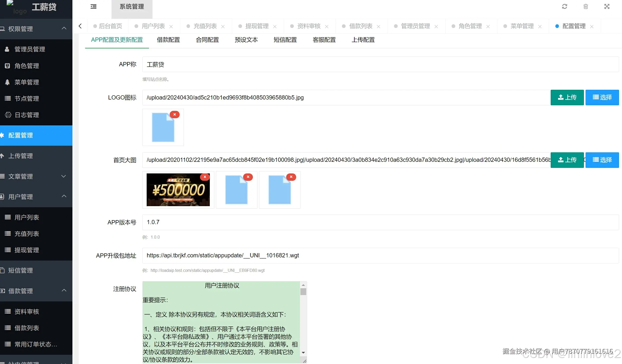Click the sidebar collapse hamburger icon
This screenshot has height=364, width=622.
tap(94, 7)
